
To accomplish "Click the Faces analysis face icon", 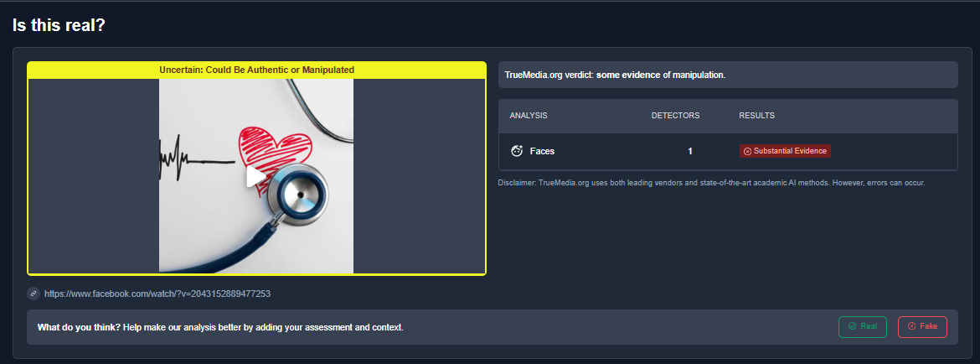I will coord(517,151).
